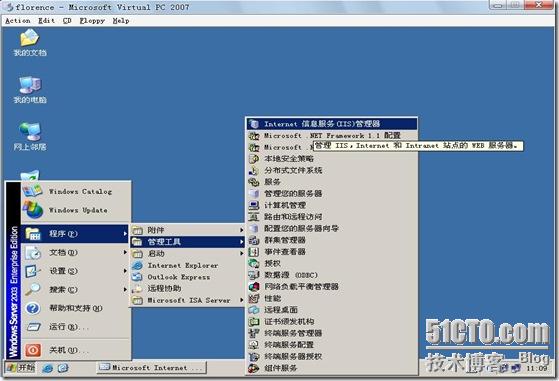Open 终端服务器授权 icon

coord(254,356)
